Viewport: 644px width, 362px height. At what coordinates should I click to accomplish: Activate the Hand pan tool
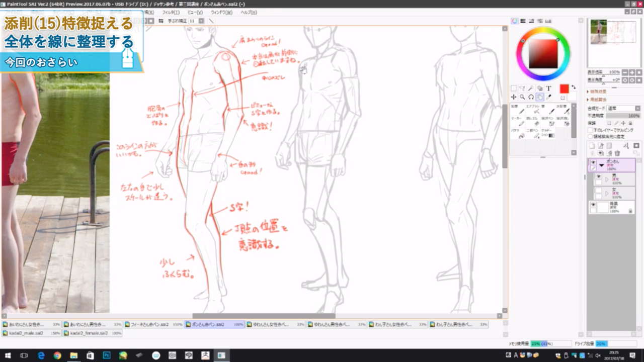pos(539,97)
